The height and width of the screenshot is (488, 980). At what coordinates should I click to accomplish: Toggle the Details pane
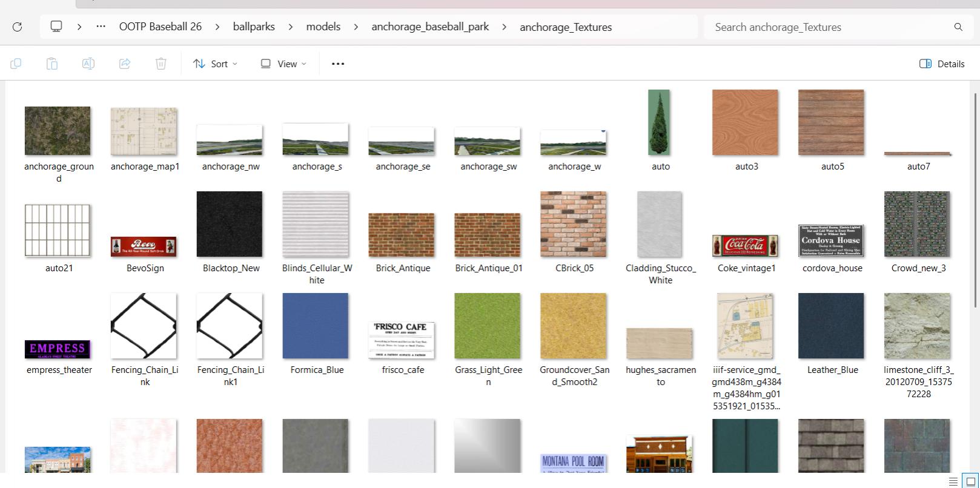(942, 64)
